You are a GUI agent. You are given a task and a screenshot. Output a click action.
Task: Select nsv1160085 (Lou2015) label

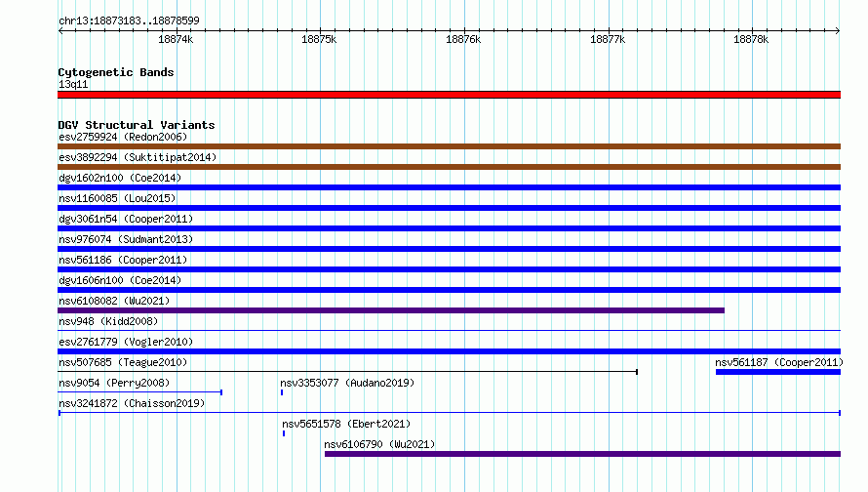pyautogui.click(x=117, y=198)
